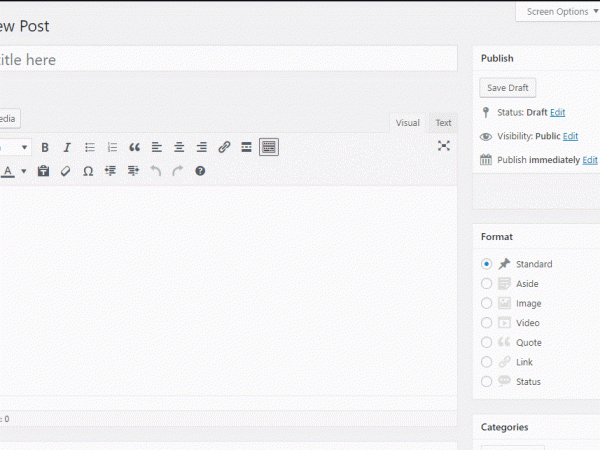Edit the post Visibility setting

coord(570,136)
